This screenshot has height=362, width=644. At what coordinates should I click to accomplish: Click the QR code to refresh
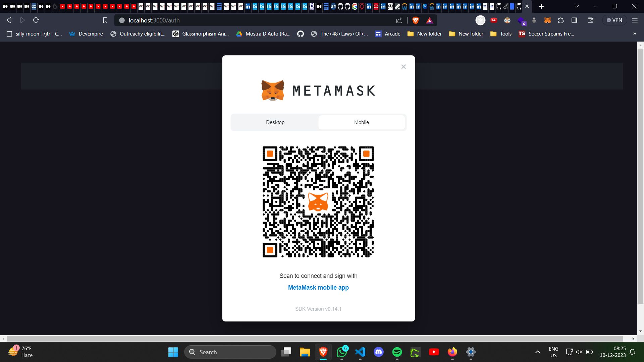[318, 201]
